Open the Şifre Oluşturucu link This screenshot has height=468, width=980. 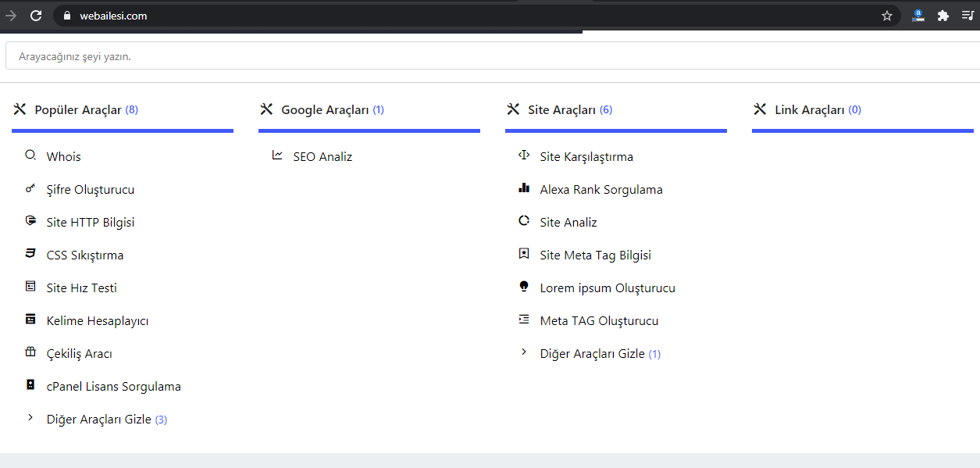[x=91, y=190]
